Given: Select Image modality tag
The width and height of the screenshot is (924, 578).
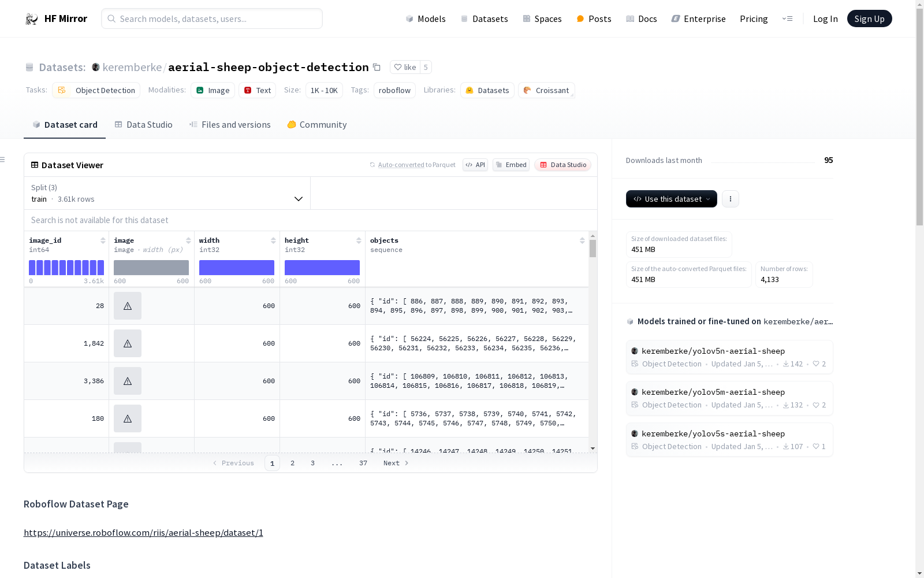Looking at the screenshot, I should click(213, 90).
